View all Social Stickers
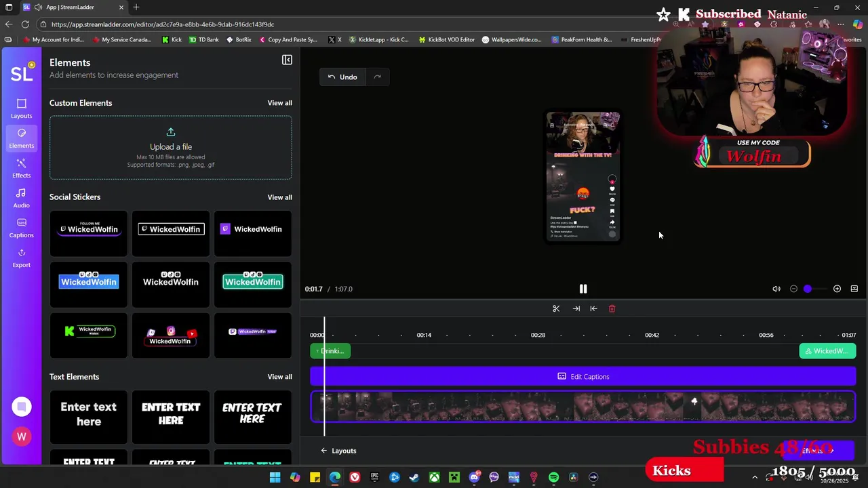Image resolution: width=868 pixels, height=488 pixels. [279, 197]
